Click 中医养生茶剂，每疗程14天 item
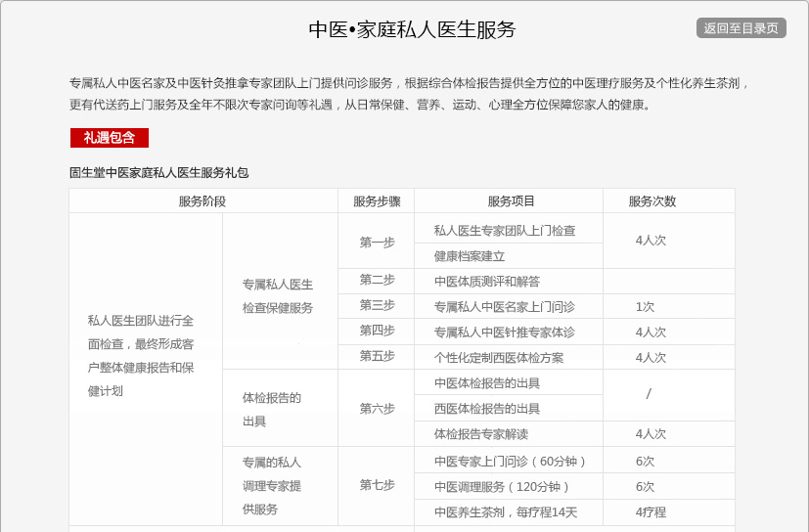This screenshot has height=532, width=809. pos(506,512)
